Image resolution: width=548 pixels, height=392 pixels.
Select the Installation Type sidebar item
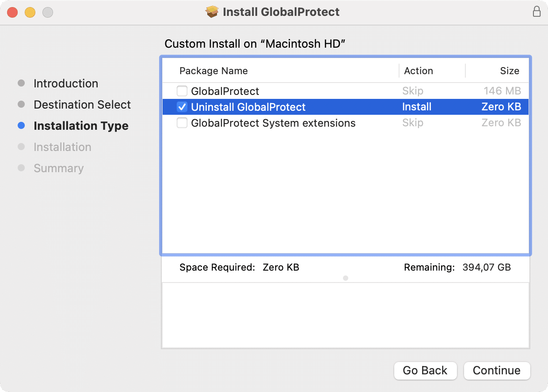(x=81, y=126)
